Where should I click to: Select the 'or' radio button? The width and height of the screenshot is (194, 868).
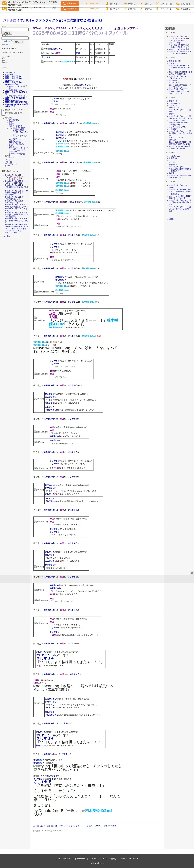[x=12, y=41]
